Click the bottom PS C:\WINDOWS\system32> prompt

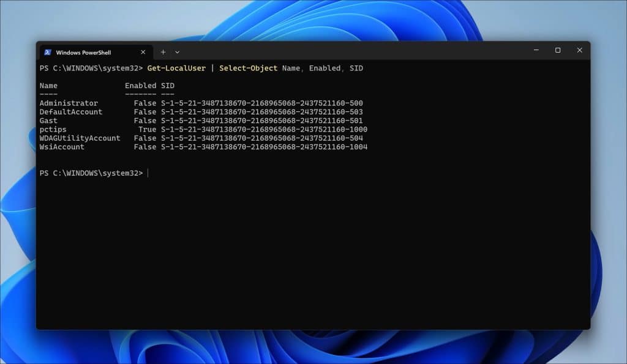(x=91, y=173)
